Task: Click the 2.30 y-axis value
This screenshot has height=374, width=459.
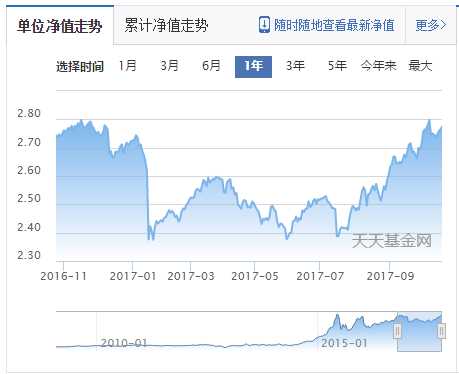Action: (x=29, y=255)
